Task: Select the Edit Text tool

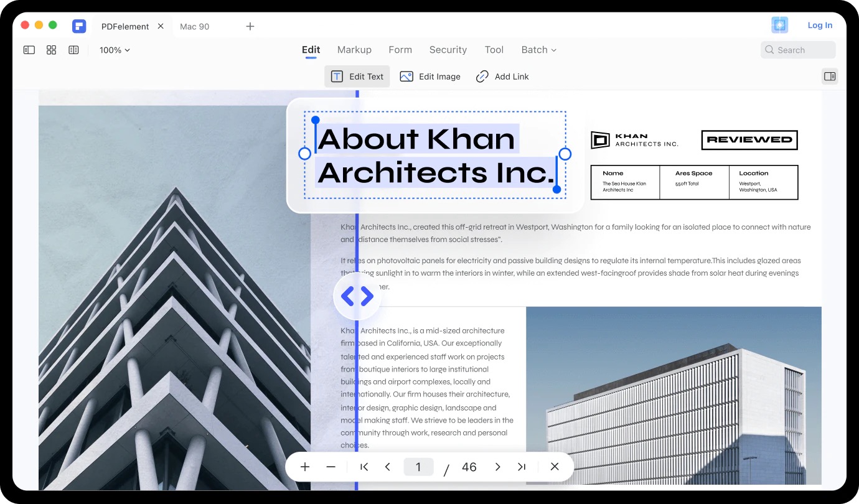Action: (357, 77)
